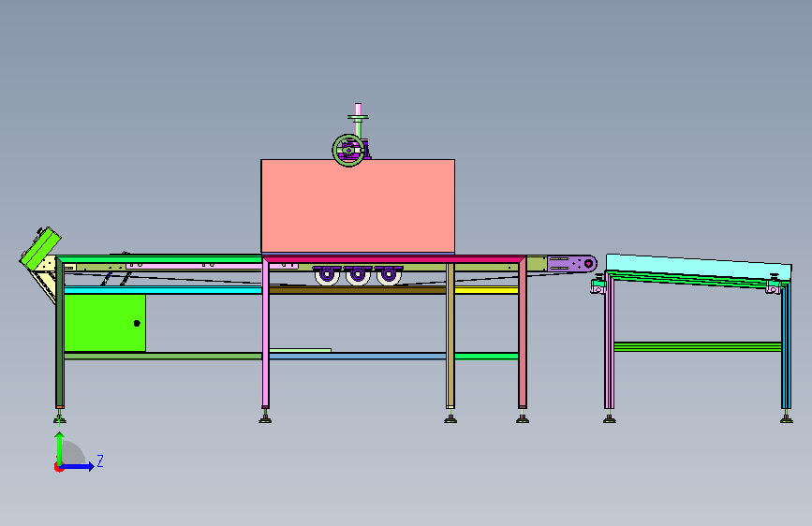Select the cyan inclined top of right table

tap(699, 267)
